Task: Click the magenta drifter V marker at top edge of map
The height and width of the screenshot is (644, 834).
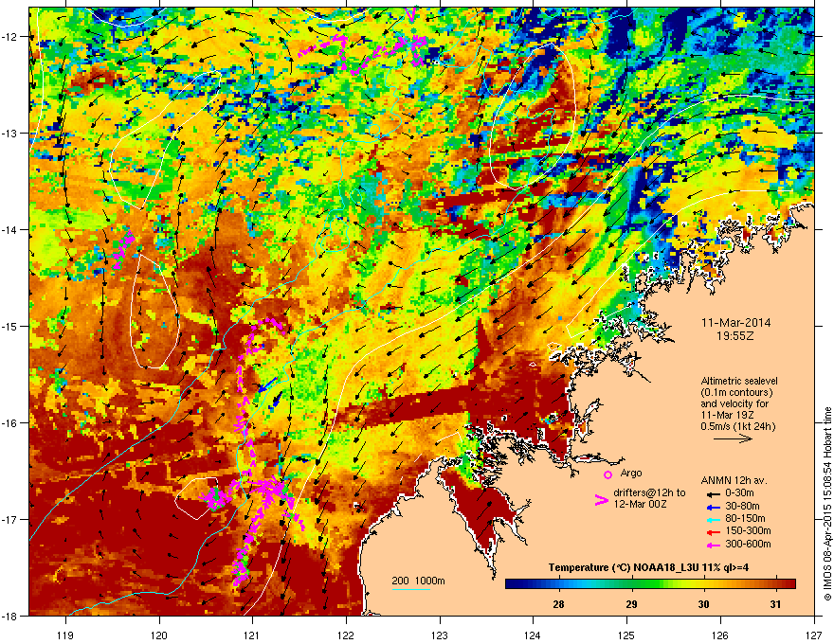Action: tap(410, 14)
